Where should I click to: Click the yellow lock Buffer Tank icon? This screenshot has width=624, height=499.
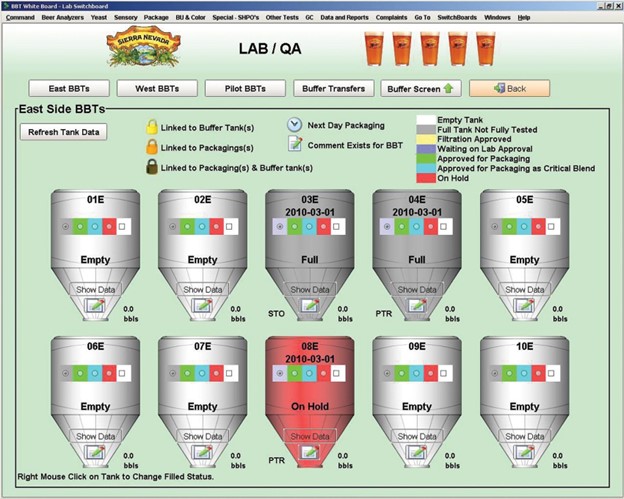click(x=152, y=127)
